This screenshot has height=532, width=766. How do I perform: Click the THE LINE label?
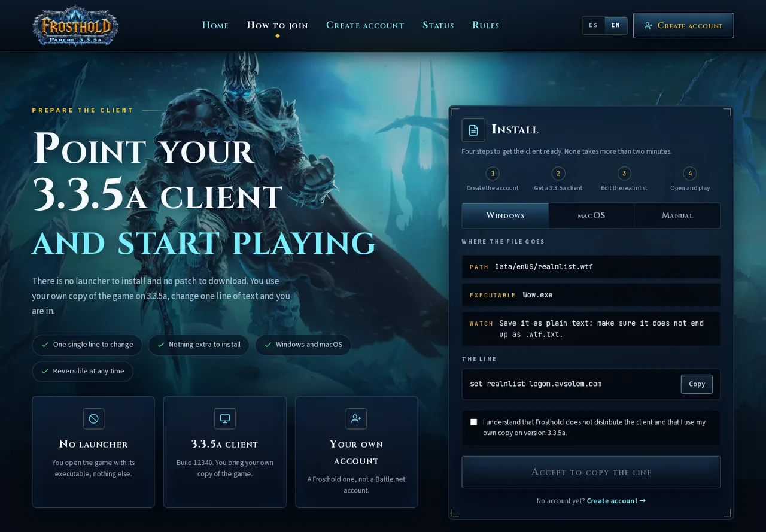479,359
